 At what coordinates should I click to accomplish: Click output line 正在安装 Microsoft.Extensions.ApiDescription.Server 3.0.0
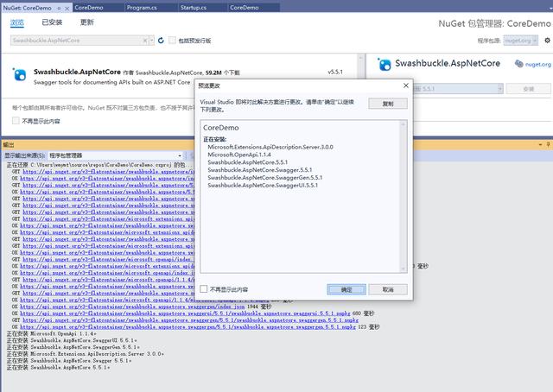pos(86,353)
